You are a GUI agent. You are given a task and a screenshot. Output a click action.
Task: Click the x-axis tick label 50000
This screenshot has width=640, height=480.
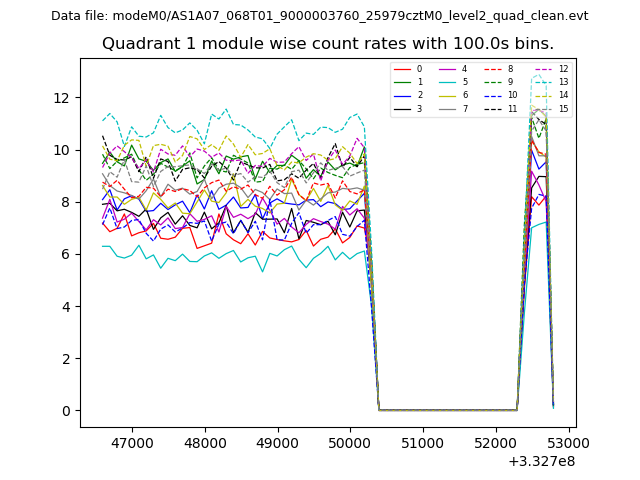pos(350,443)
